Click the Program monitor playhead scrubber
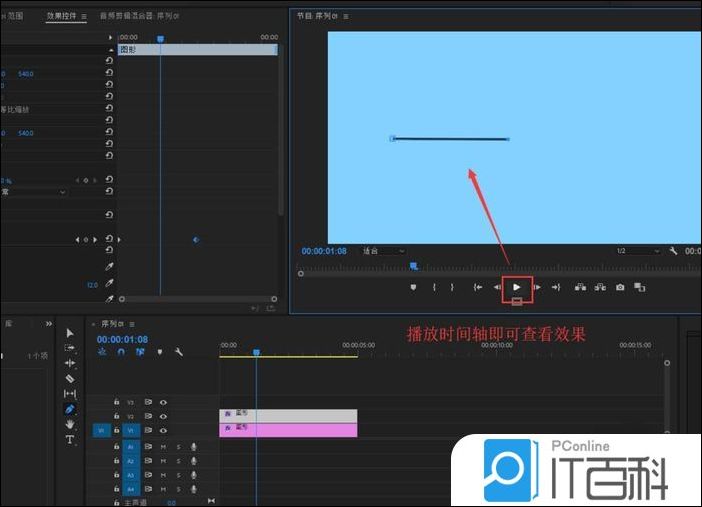702x507 pixels. [414, 266]
